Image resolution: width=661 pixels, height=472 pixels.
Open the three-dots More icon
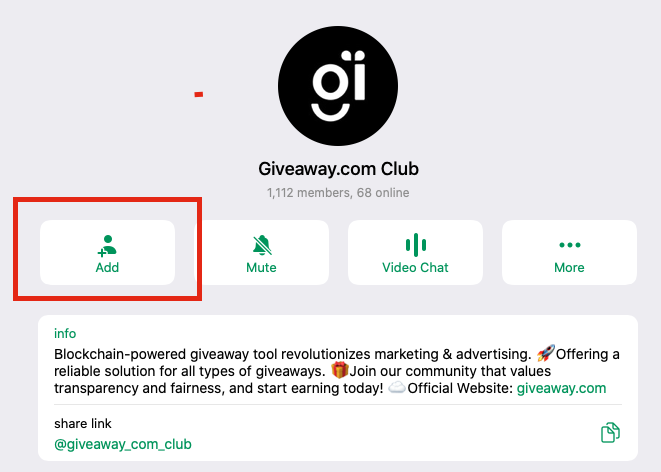(x=570, y=245)
